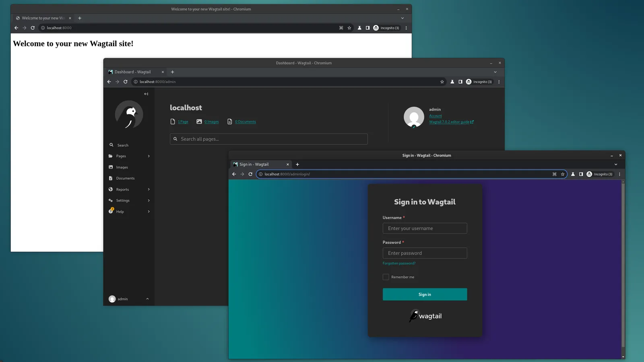644x362 pixels.
Task: Click the Sign in button
Action: tap(425, 294)
